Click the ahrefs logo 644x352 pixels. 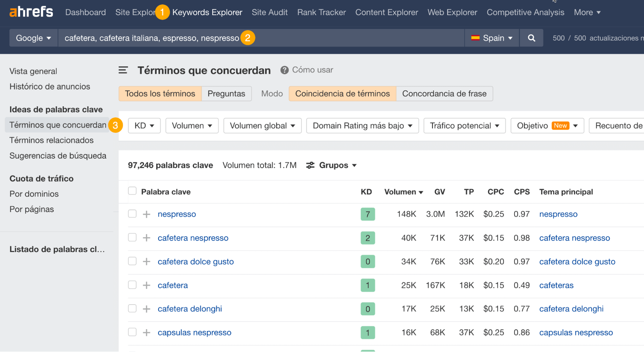click(x=31, y=12)
